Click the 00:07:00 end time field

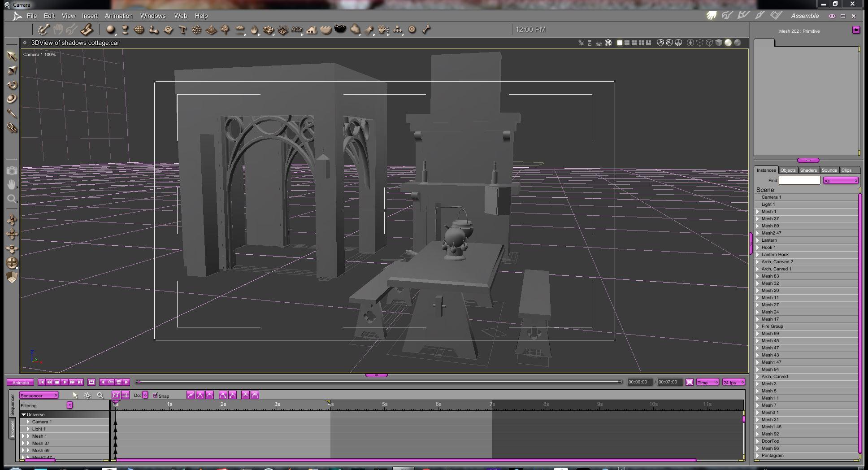point(669,382)
